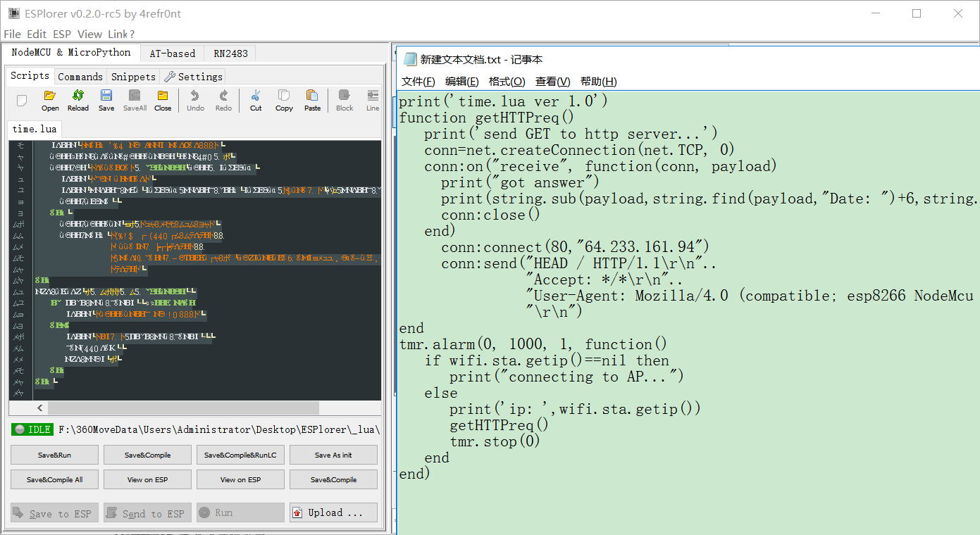The width and height of the screenshot is (980, 535).
Task: Click the Send to ESP button
Action: coord(147,512)
